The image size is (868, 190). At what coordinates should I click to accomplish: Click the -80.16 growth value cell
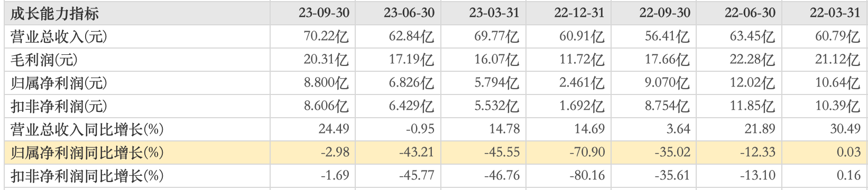(x=587, y=175)
